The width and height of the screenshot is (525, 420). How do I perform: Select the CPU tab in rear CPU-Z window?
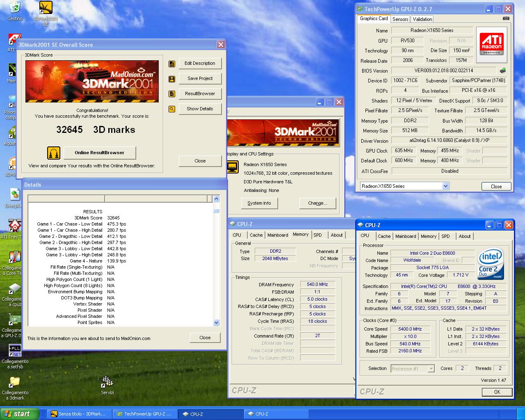[237, 235]
